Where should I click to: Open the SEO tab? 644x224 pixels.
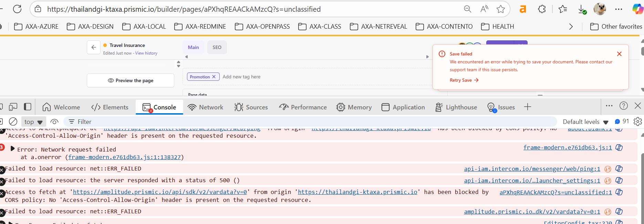[x=217, y=47]
